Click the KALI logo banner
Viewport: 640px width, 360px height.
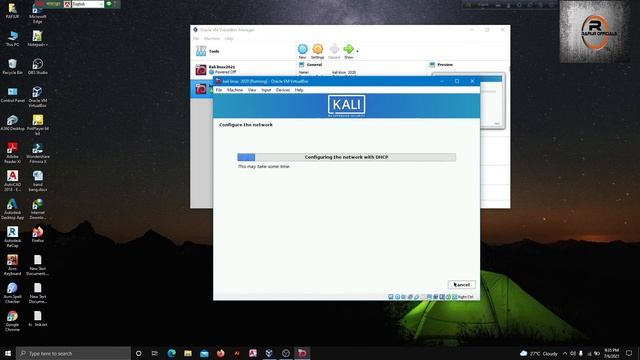click(347, 105)
